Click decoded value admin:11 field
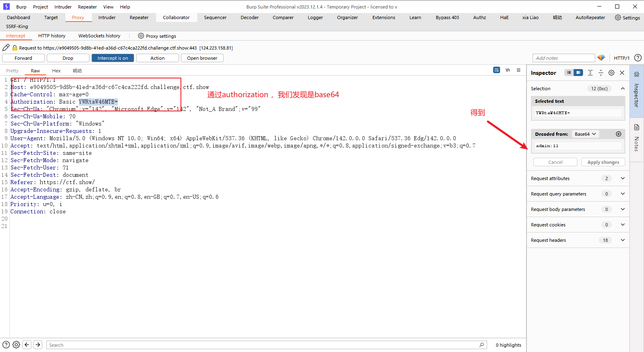The width and height of the screenshot is (644, 352). pos(578,146)
